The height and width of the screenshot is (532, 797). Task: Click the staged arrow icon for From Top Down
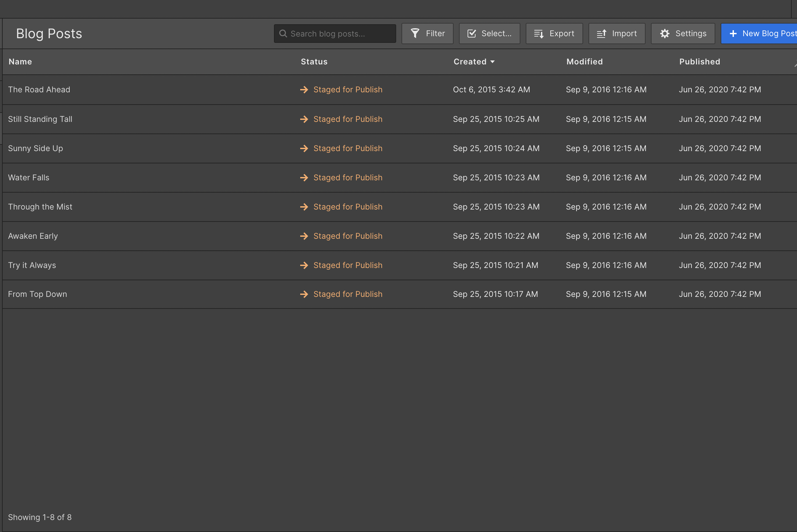304,294
